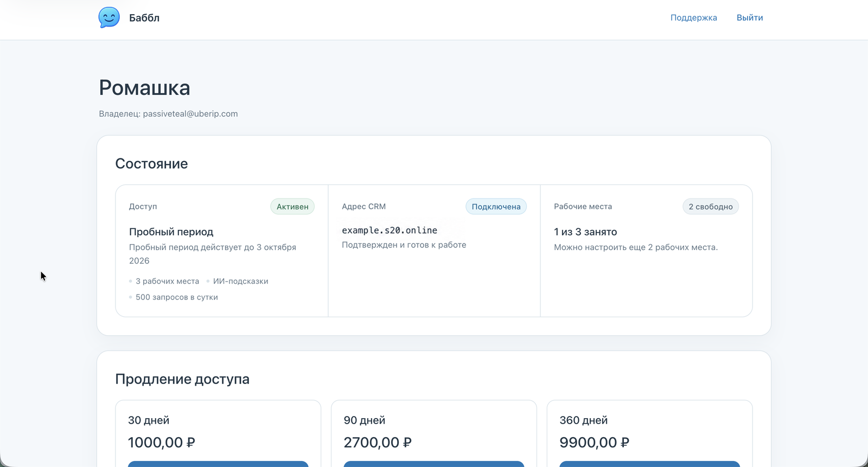Click the Подключена status badge
868x467 pixels.
pyautogui.click(x=496, y=207)
